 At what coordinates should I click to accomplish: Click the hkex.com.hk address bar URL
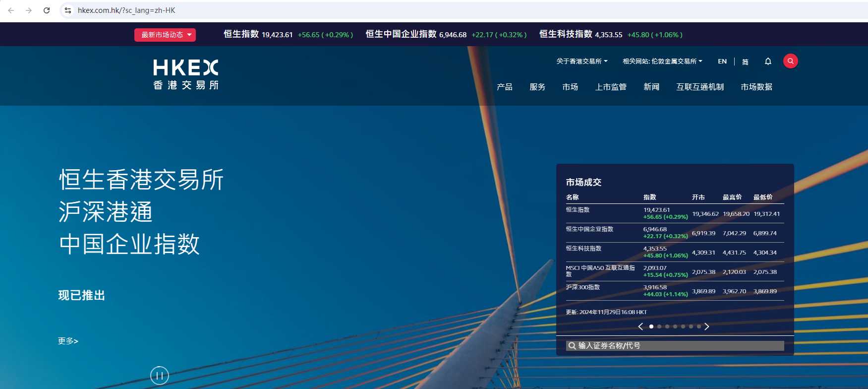click(x=126, y=10)
